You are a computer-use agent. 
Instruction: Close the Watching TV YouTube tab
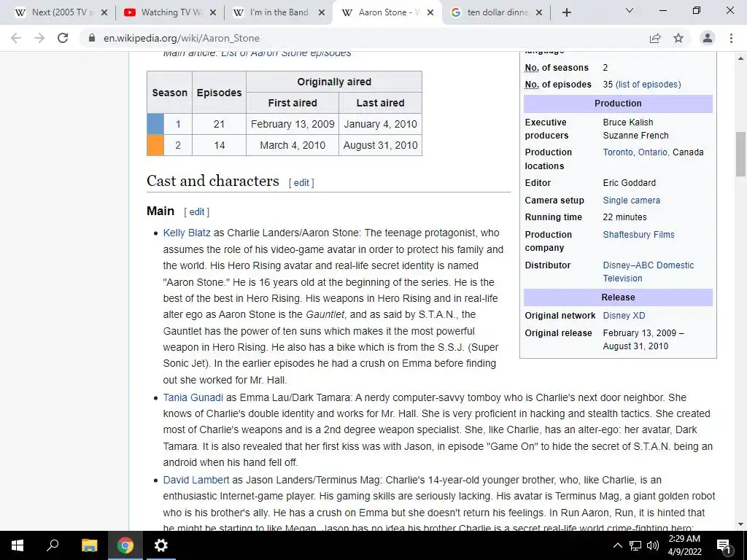click(x=213, y=12)
